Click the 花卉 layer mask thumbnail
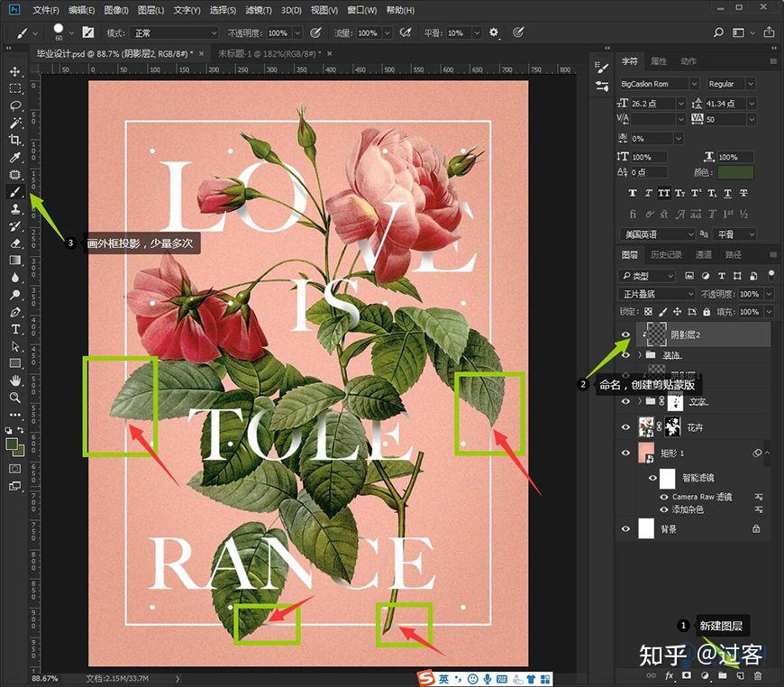The height and width of the screenshot is (687, 784). [672, 427]
